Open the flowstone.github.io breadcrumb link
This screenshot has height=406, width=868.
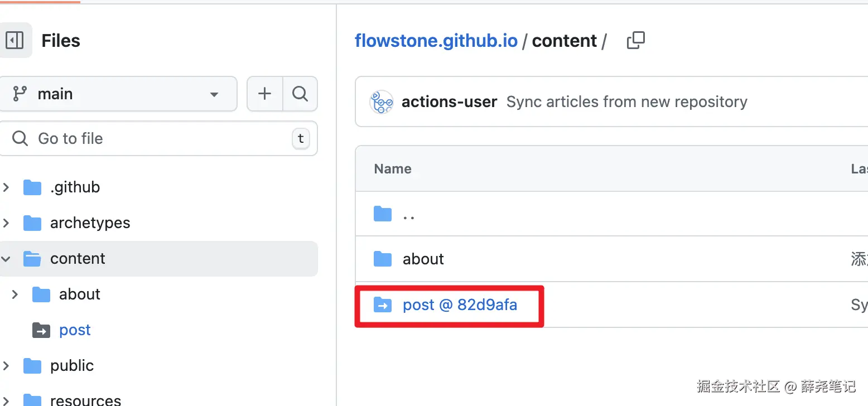coord(436,41)
